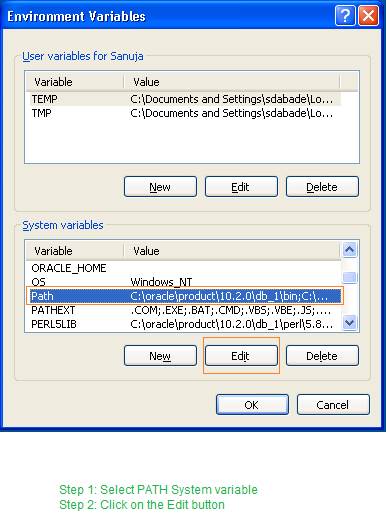The width and height of the screenshot is (390, 532).
Task: Select the Path system variable row
Action: [185, 296]
